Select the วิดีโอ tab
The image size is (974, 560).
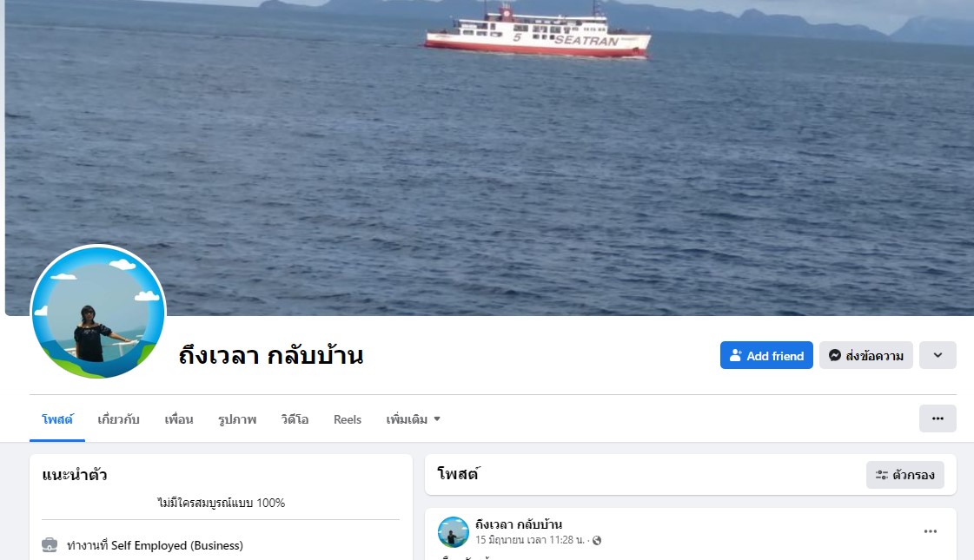(295, 419)
